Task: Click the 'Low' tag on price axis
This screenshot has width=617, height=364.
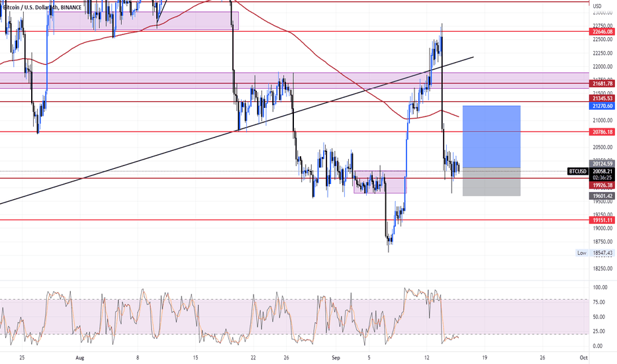Action: point(582,253)
